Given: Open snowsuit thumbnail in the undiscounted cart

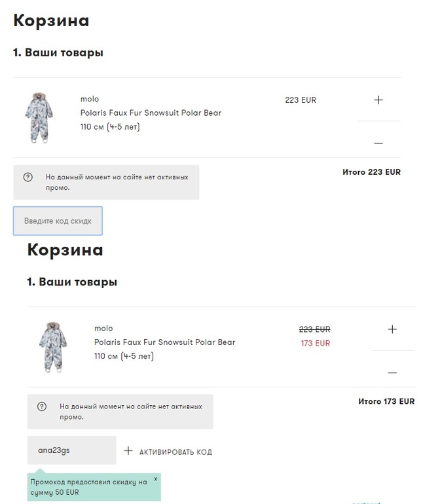Looking at the screenshot, I should [x=39, y=118].
